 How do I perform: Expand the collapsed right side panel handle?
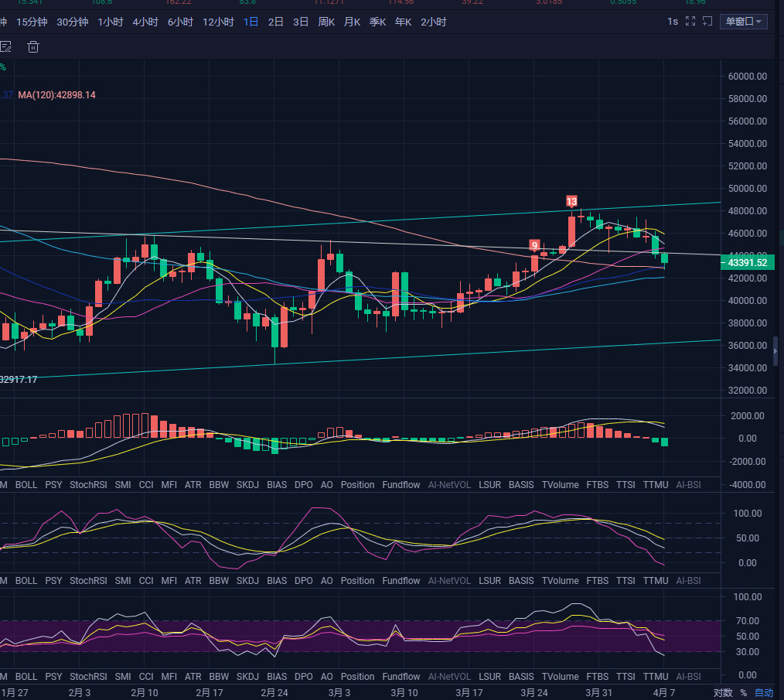(x=775, y=351)
